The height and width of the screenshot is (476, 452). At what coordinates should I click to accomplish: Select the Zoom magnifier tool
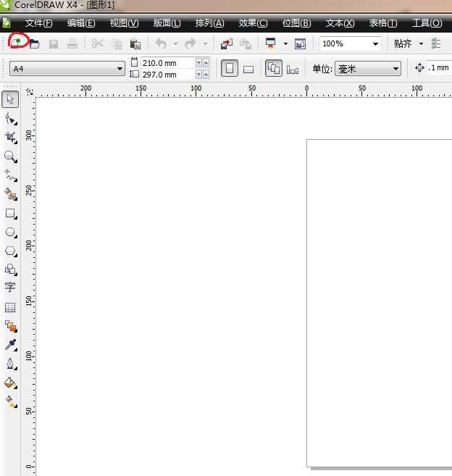pos(10,156)
